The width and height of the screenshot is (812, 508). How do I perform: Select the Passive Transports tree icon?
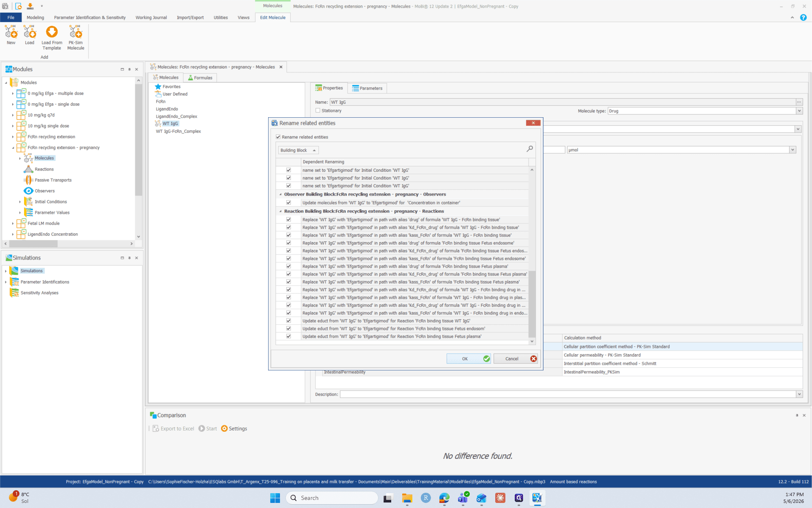pos(28,180)
